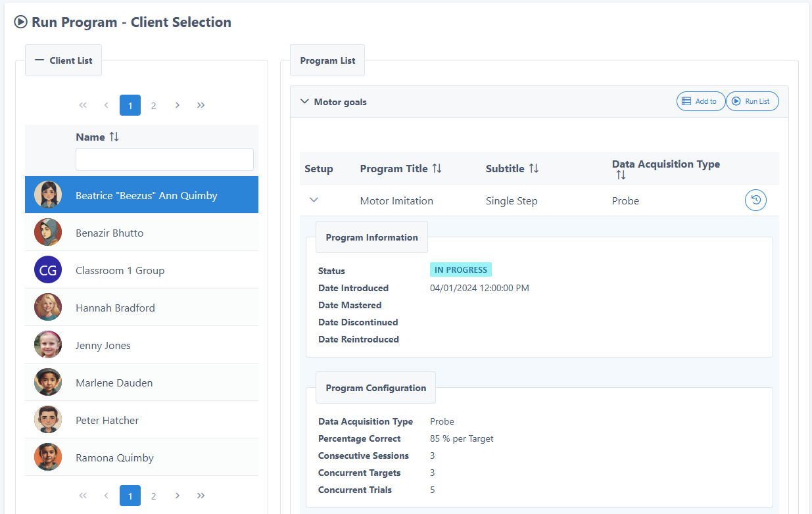Select the Classroom 1 Group row
812x514 pixels.
click(141, 270)
